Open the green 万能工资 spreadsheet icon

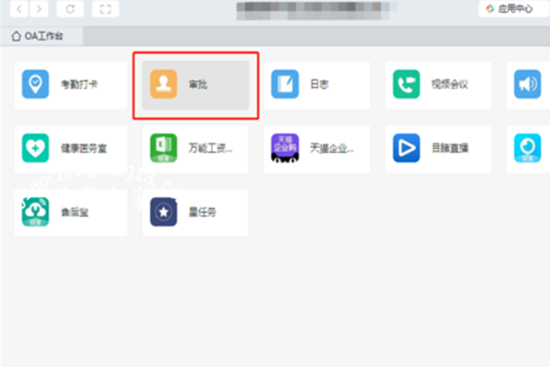click(x=163, y=148)
